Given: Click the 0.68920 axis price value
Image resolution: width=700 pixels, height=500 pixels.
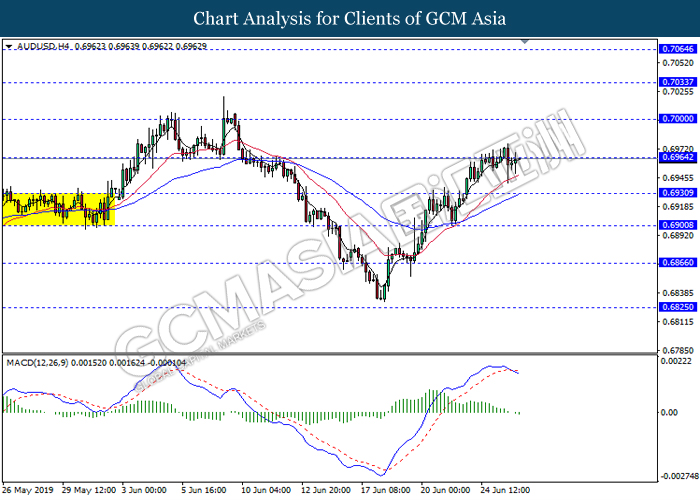Looking at the screenshot, I should 678,236.
